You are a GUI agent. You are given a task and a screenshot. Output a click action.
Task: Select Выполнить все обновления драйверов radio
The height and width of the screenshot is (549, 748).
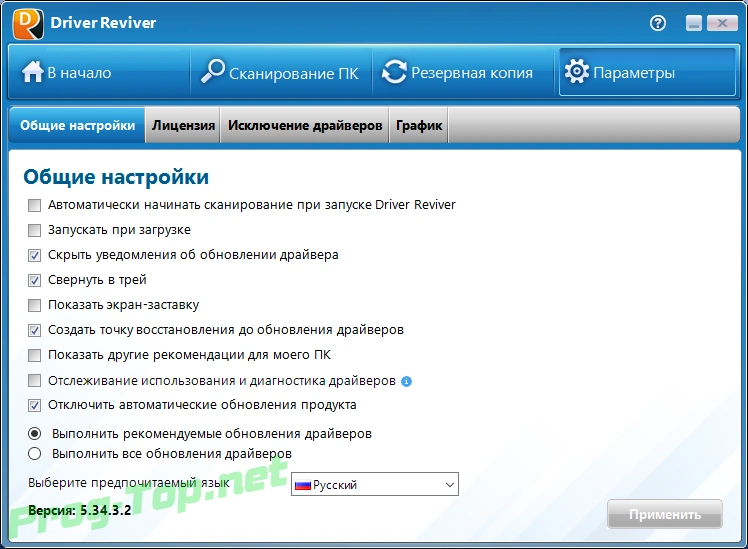click(x=34, y=454)
